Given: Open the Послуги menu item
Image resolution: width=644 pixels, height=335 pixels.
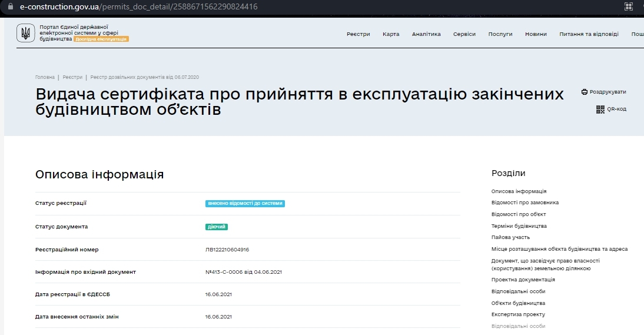Looking at the screenshot, I should (500, 34).
